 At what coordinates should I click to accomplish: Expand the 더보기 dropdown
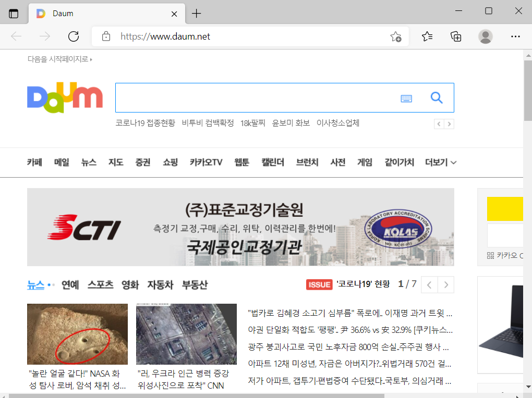441,163
